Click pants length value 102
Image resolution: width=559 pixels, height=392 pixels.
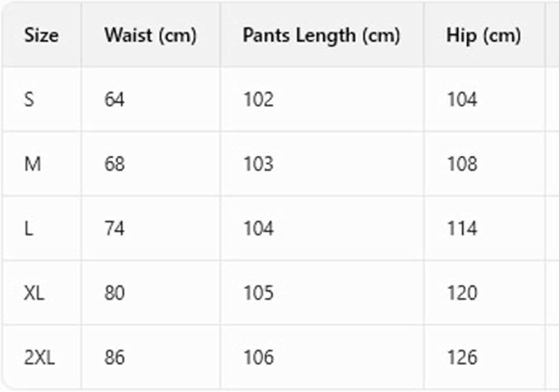258,99
